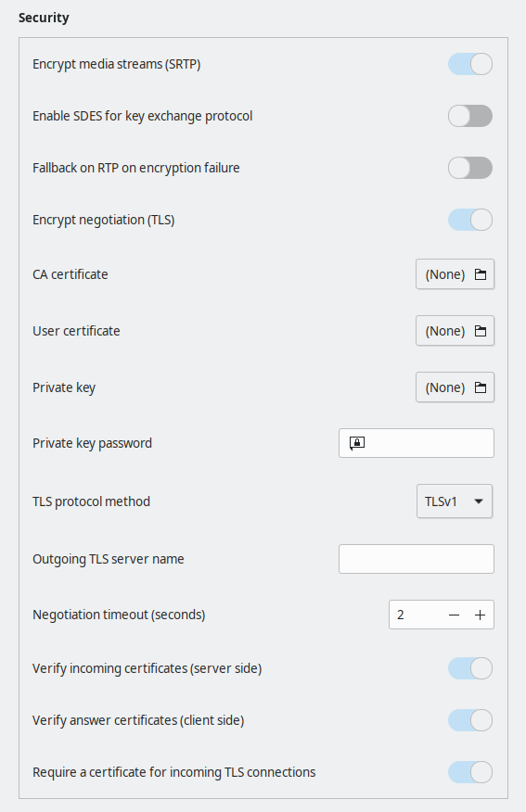
Task: Click the folder icon for User certificate
Action: coord(481,331)
